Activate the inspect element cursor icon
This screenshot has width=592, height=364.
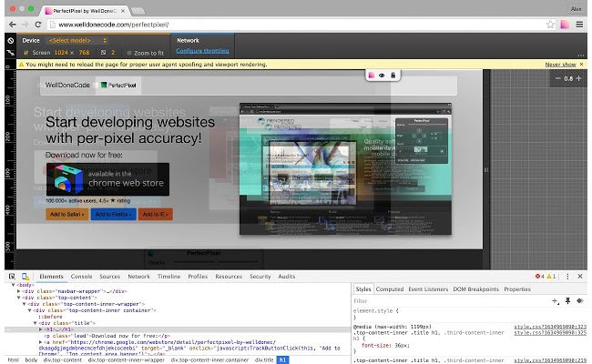pos(12,277)
